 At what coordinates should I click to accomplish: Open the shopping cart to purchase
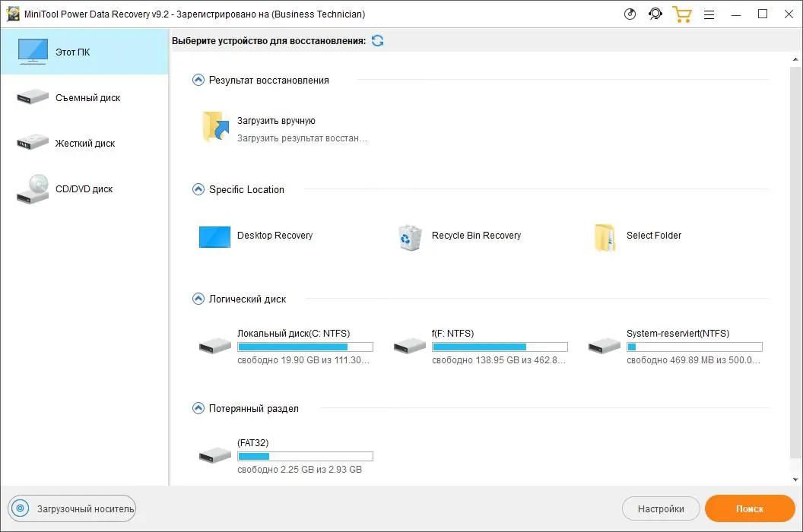point(682,14)
